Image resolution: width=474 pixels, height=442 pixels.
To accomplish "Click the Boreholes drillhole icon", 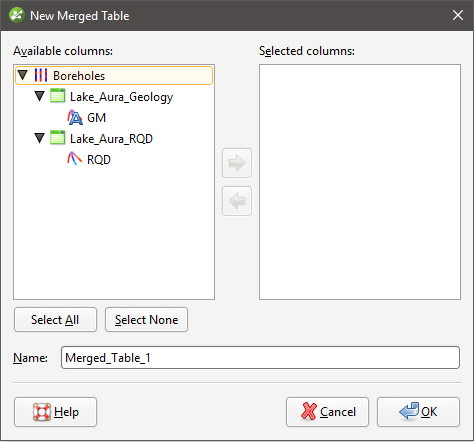I will coord(41,75).
